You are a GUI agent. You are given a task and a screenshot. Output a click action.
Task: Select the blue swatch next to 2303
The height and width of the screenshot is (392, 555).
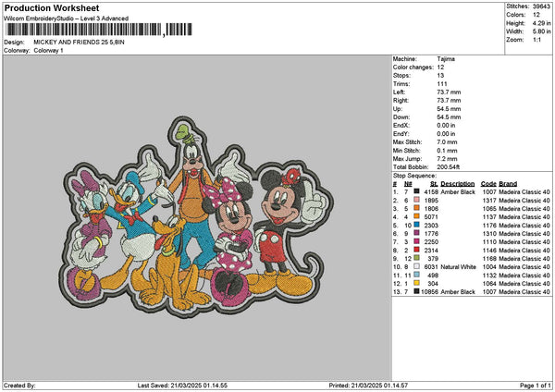[416, 225]
